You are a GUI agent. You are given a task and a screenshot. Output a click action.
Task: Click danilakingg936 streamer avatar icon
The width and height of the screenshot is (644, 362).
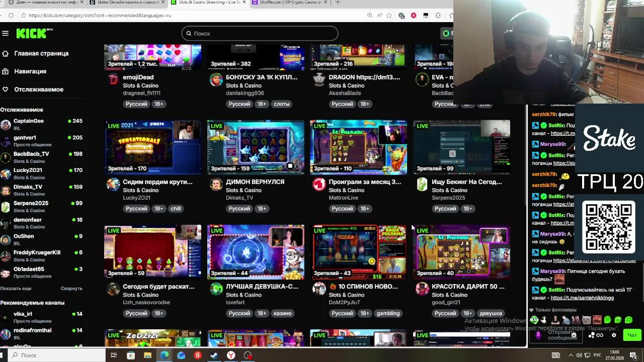tap(216, 80)
